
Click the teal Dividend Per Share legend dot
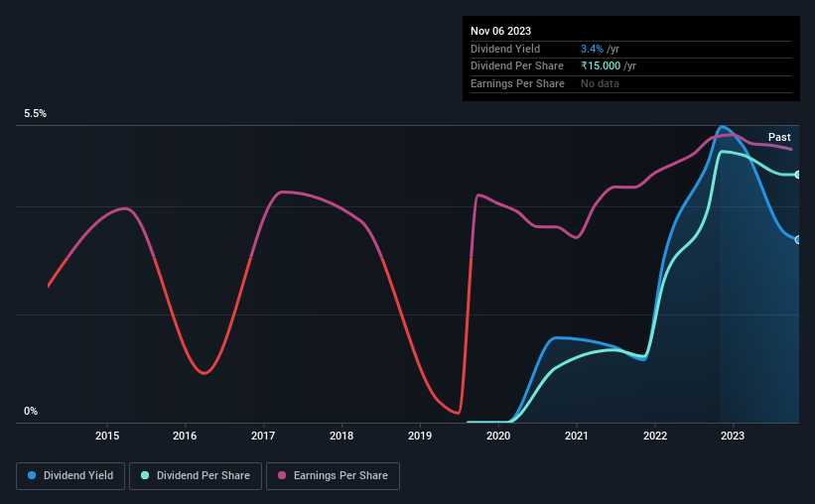click(145, 475)
